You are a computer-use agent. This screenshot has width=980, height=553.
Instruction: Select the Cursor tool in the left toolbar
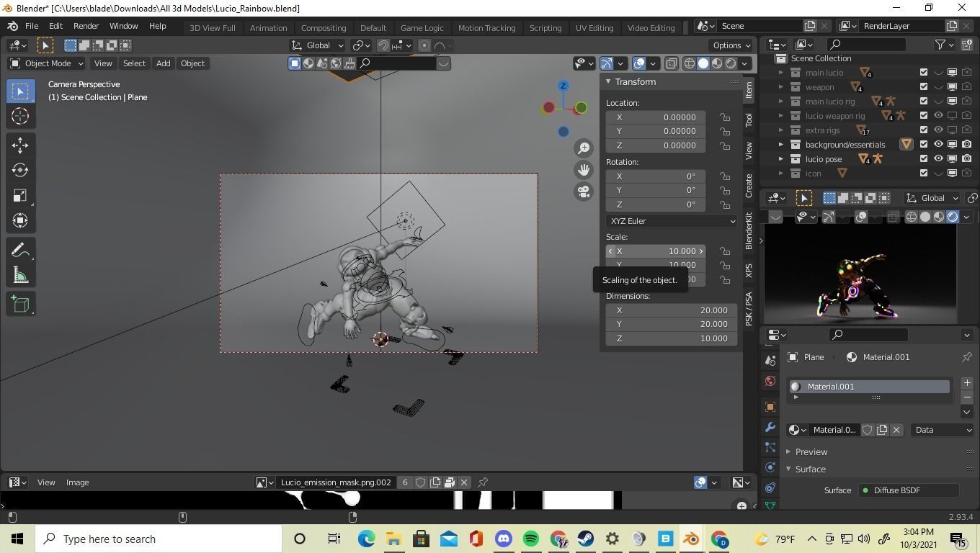tap(20, 116)
